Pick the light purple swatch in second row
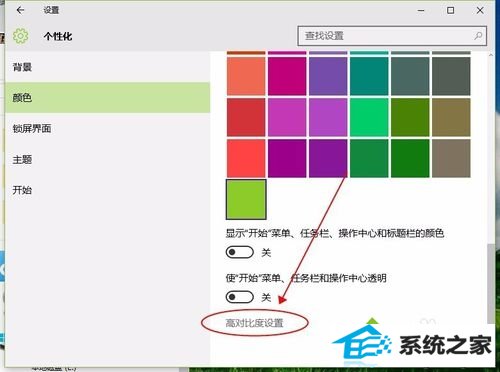Screen dimensions: 500x372 pyautogui.click(x=328, y=117)
